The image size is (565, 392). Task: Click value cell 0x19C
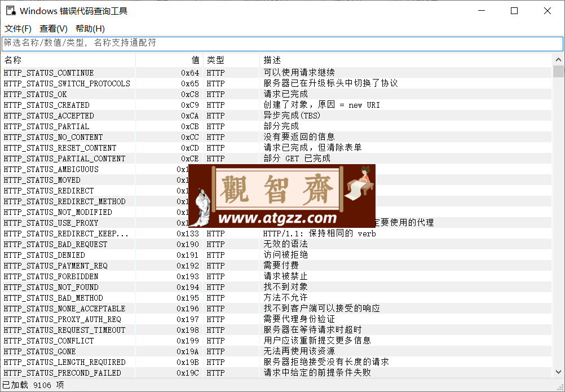(x=188, y=373)
